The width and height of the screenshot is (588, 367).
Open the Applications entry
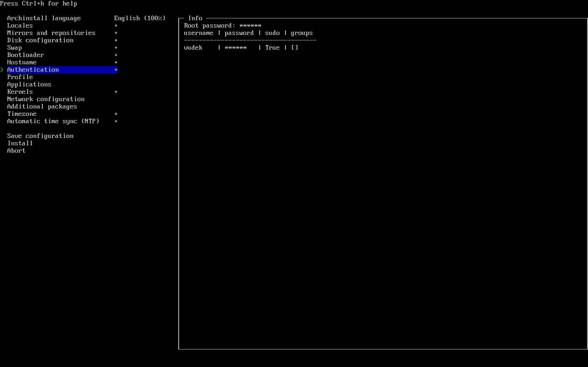click(x=29, y=85)
